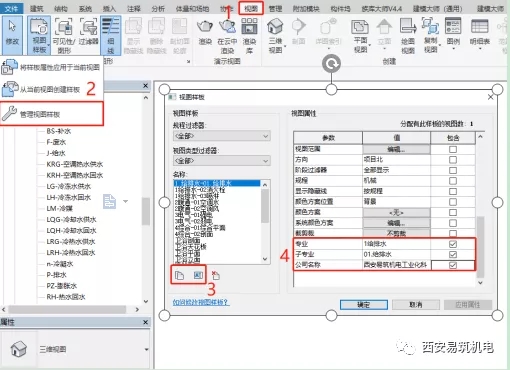This screenshot has width=510, height=370.
Task: Open the 如何修改视图样板 help link
Action: (201, 302)
